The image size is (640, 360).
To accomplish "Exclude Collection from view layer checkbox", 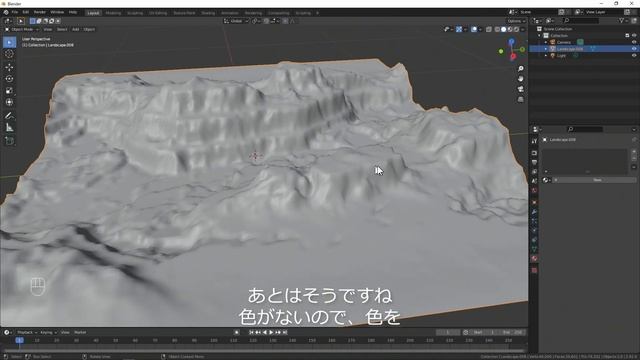I will [x=627, y=36].
